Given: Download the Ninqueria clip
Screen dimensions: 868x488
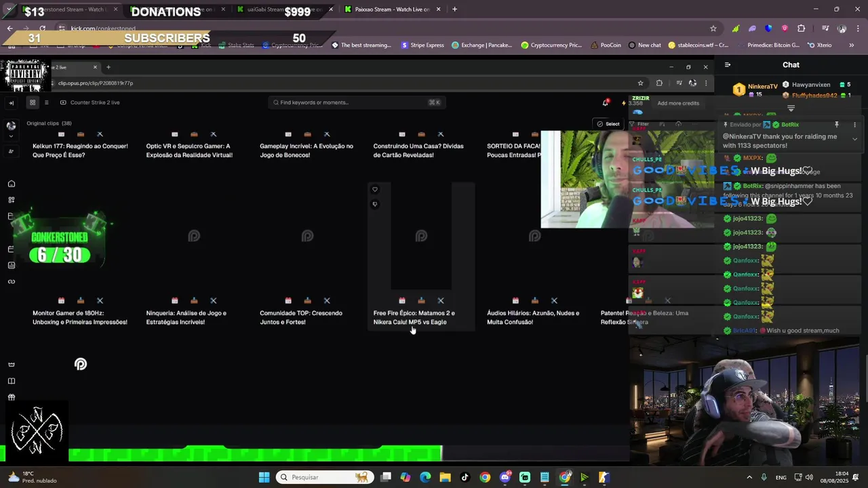Looking at the screenshot, I should pyautogui.click(x=194, y=300).
